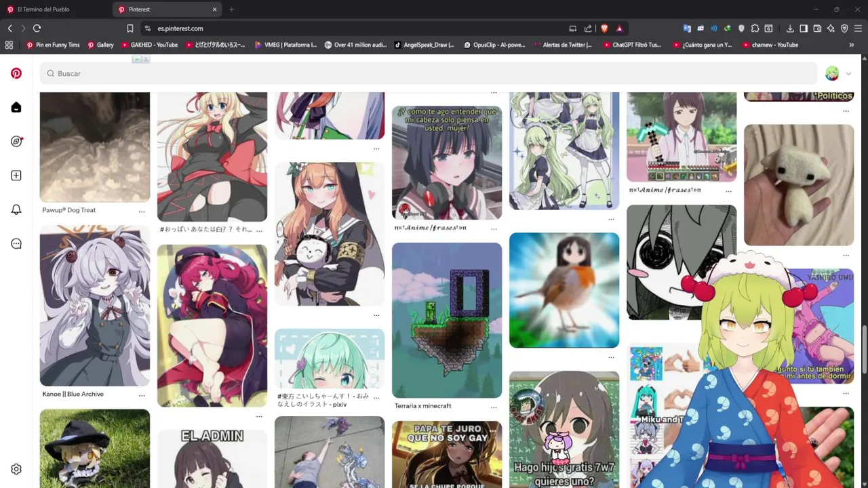The width and height of the screenshot is (868, 488).
Task: Click the Brave Rewards triangle icon
Action: coord(619,28)
